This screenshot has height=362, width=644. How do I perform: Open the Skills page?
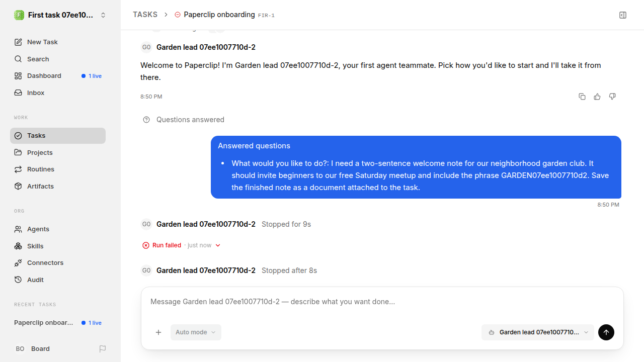[58, 246]
